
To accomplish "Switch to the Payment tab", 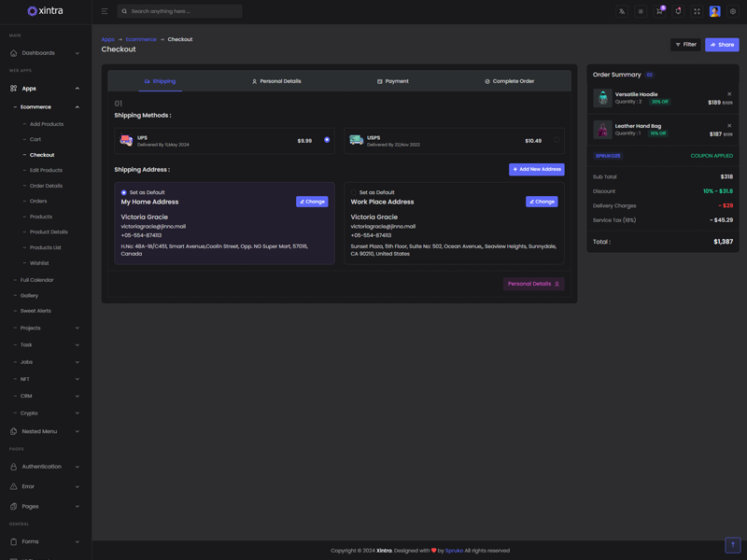I will click(393, 81).
